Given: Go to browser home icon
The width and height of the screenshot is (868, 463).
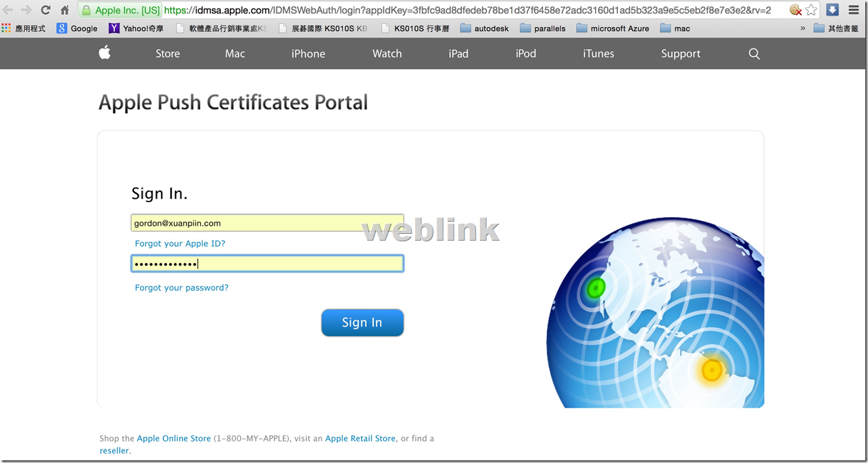Looking at the screenshot, I should (65, 10).
